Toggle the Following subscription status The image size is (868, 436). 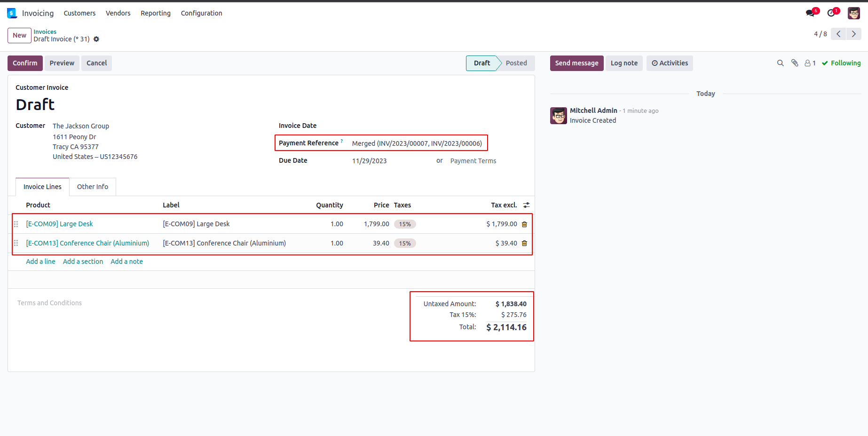click(841, 63)
